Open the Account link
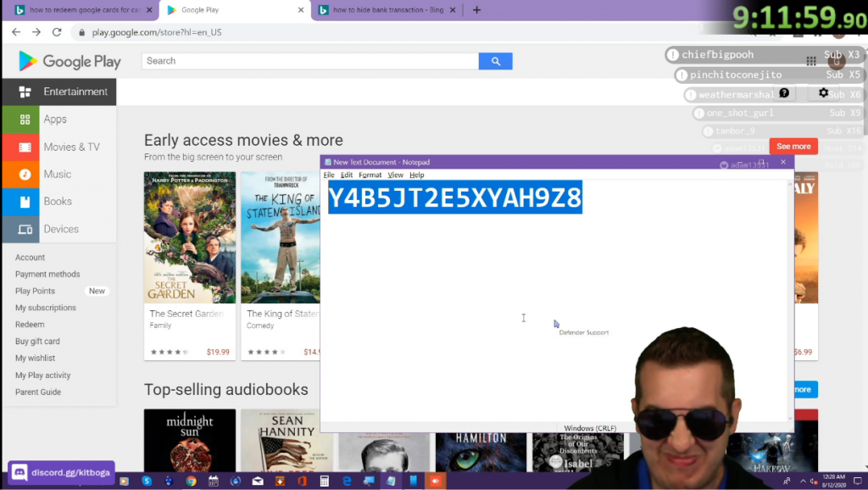 coord(30,258)
